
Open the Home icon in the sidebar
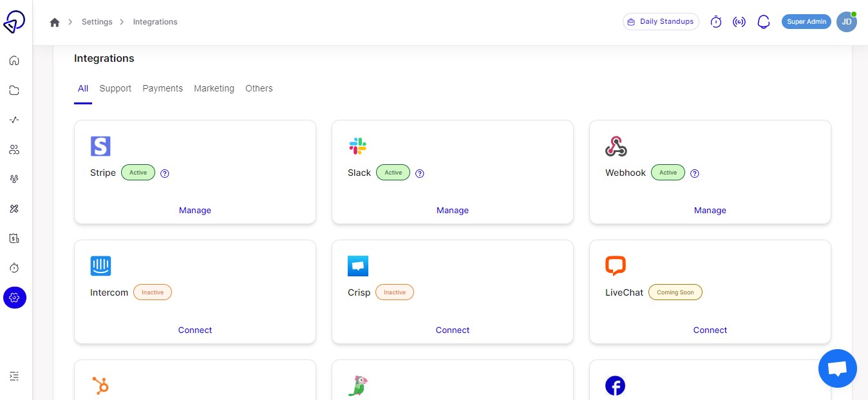[14, 60]
